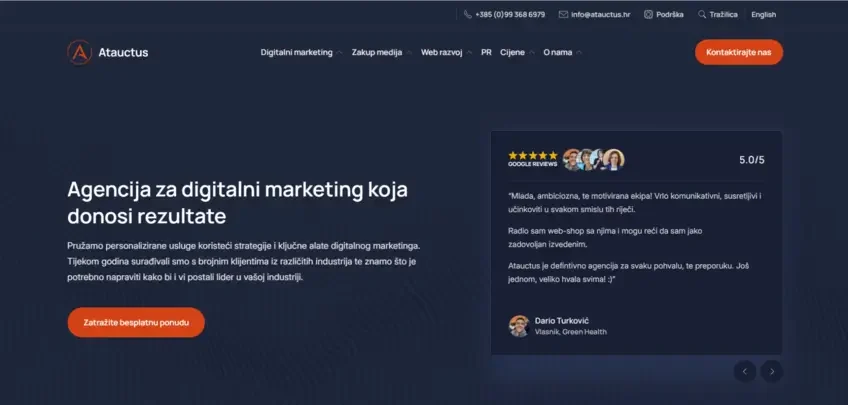Click the Podrška support icon
The image size is (848, 405).
[648, 15]
